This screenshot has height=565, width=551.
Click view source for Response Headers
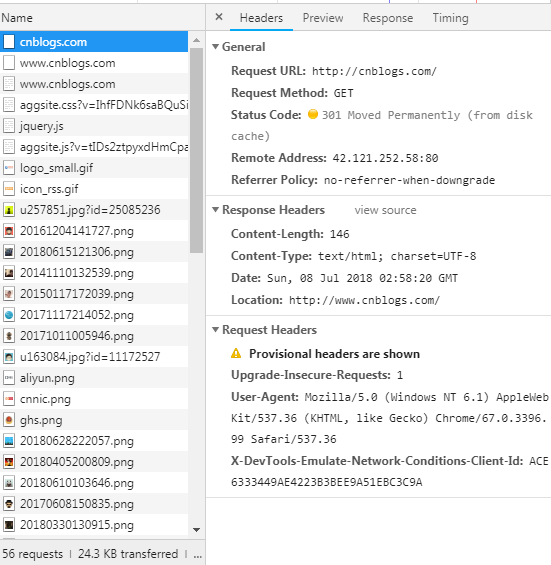point(385,210)
